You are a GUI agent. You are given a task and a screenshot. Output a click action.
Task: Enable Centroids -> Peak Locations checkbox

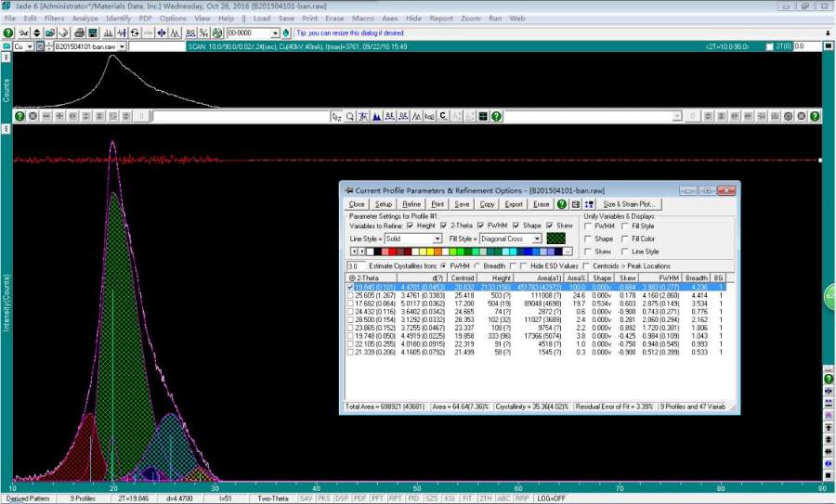click(586, 265)
